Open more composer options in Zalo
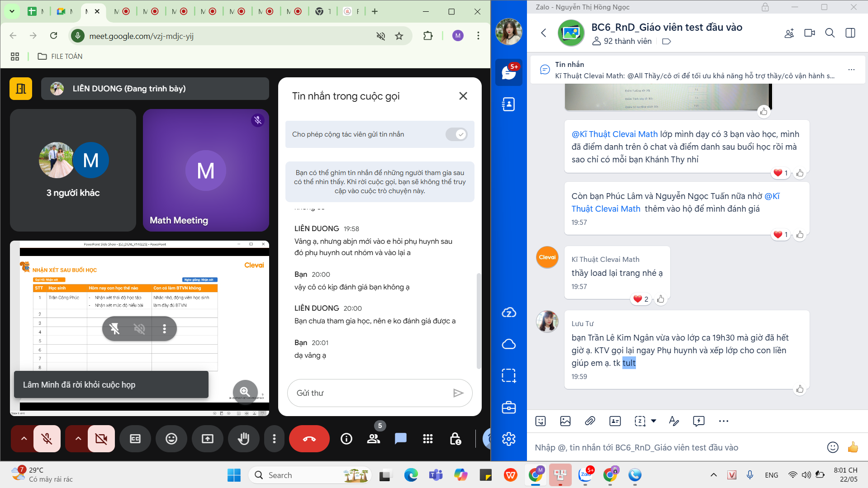 tap(724, 421)
